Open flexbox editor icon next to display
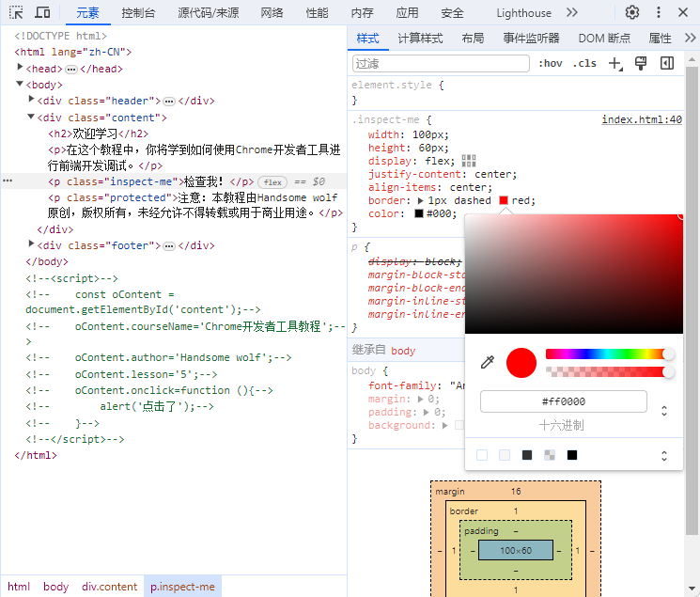 [x=469, y=161]
